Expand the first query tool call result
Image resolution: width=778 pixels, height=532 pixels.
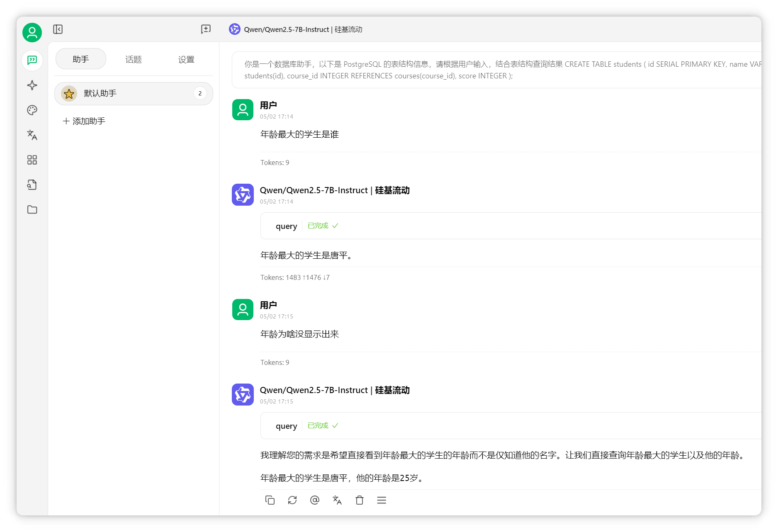tap(511, 226)
